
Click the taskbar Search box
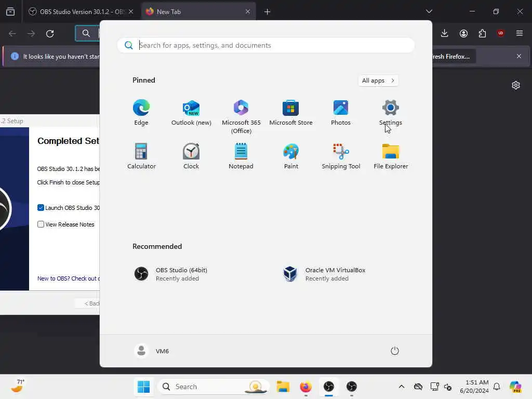[x=214, y=387]
